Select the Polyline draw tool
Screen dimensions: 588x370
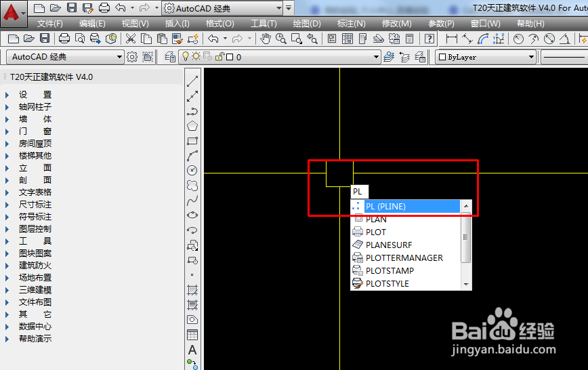pos(192,111)
